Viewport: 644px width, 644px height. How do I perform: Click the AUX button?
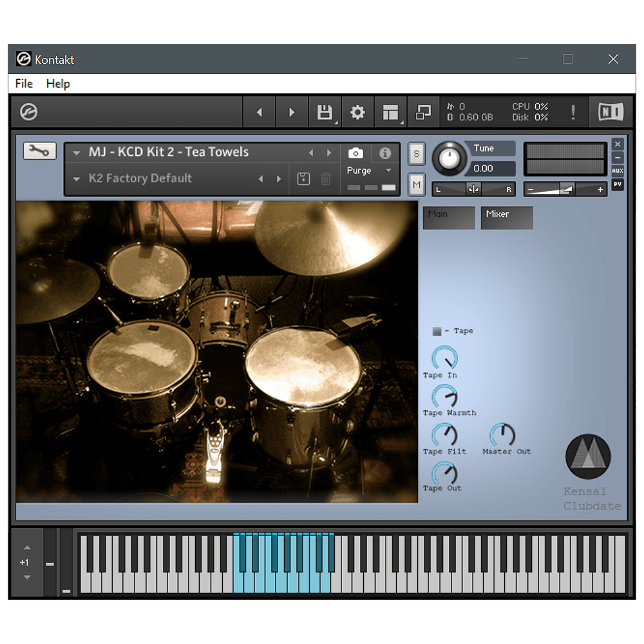(x=618, y=171)
